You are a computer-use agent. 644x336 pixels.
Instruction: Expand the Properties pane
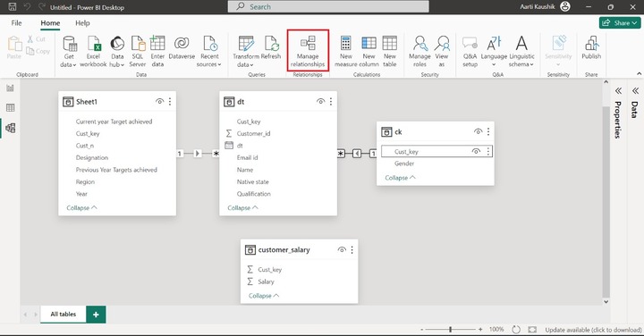tap(618, 90)
